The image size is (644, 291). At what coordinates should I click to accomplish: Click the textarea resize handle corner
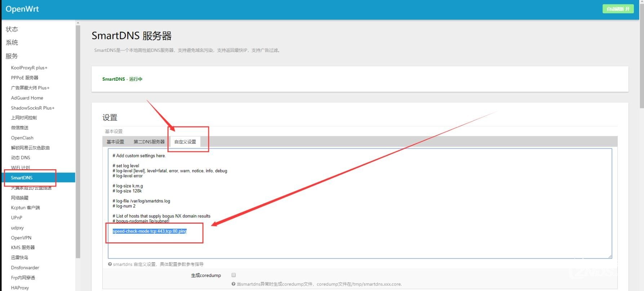(x=610, y=256)
